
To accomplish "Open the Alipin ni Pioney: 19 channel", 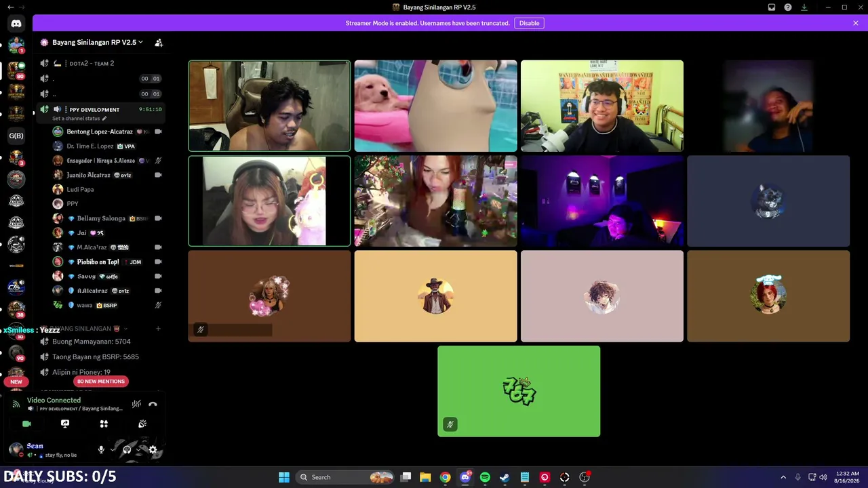I will point(100,372).
